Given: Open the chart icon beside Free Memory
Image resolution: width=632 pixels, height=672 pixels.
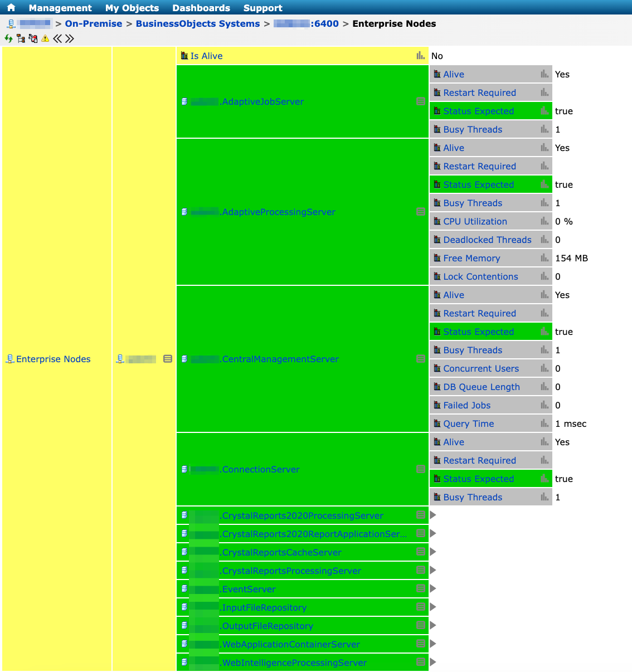Looking at the screenshot, I should 545,258.
